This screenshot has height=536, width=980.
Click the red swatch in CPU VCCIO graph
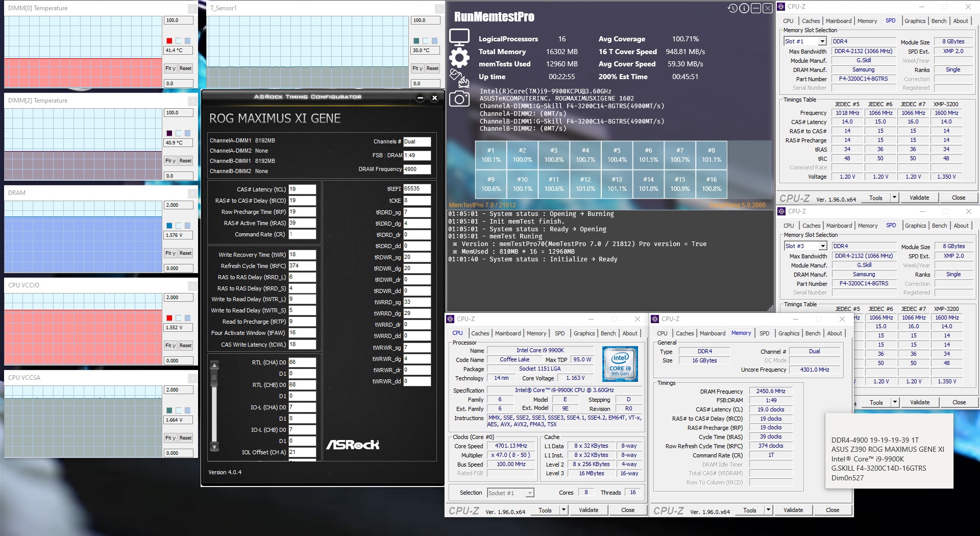(x=169, y=318)
